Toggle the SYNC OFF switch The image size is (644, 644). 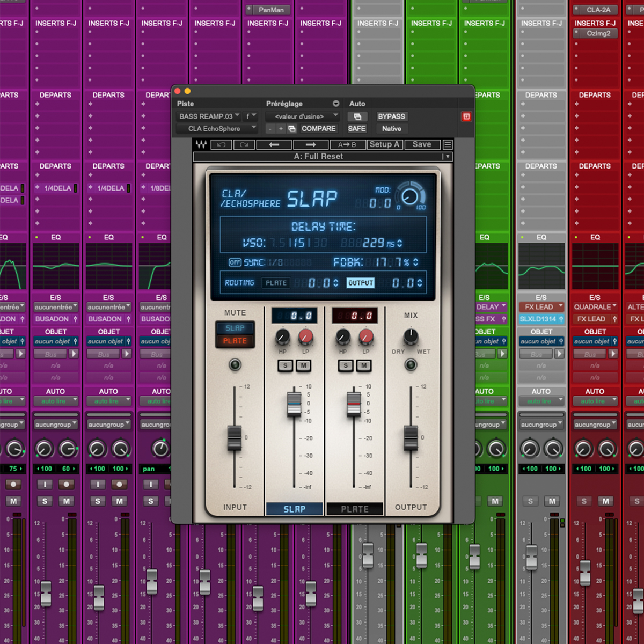point(235,262)
